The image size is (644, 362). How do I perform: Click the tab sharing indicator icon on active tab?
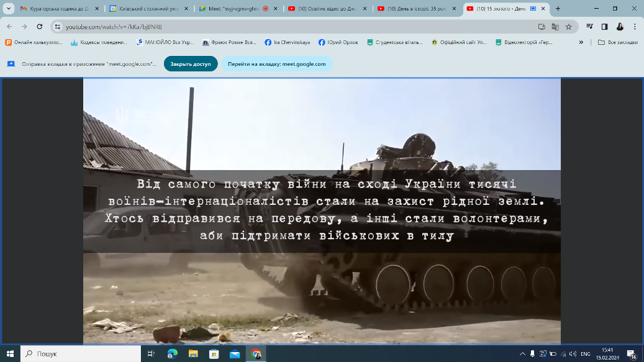click(x=533, y=8)
